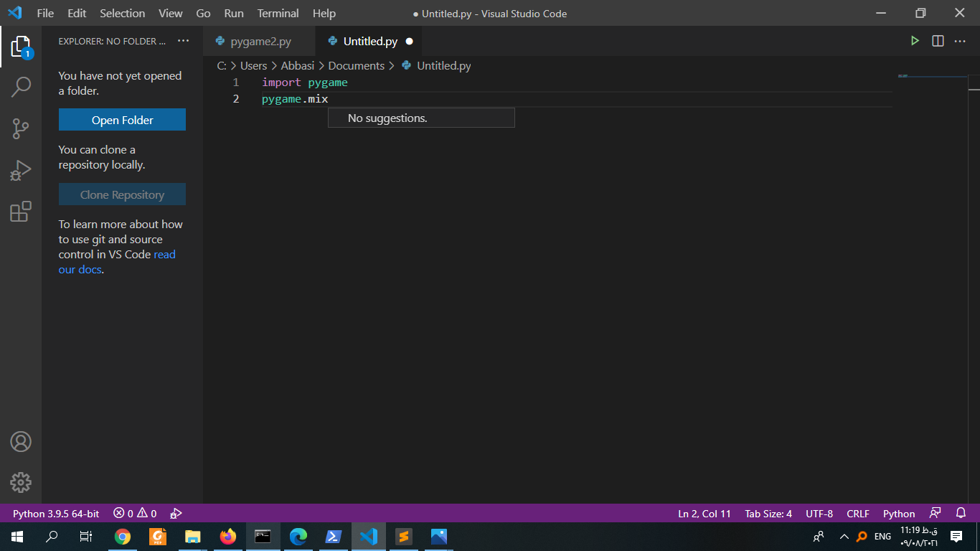Select Python 3.9.5 64-bit interpreter
The width and height of the screenshot is (980, 551).
pos(56,514)
